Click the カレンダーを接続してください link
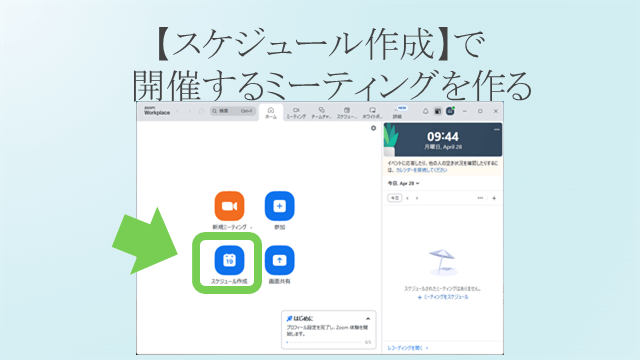 coord(421,170)
